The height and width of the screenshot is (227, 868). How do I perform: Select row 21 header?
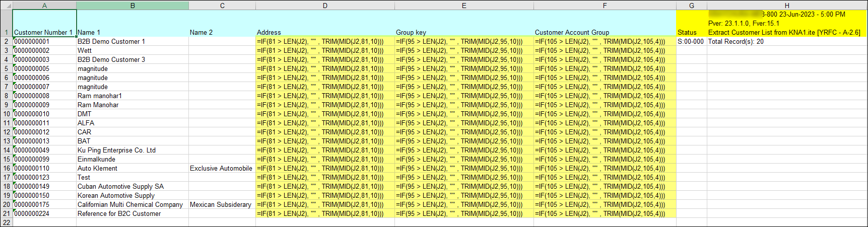[7, 213]
